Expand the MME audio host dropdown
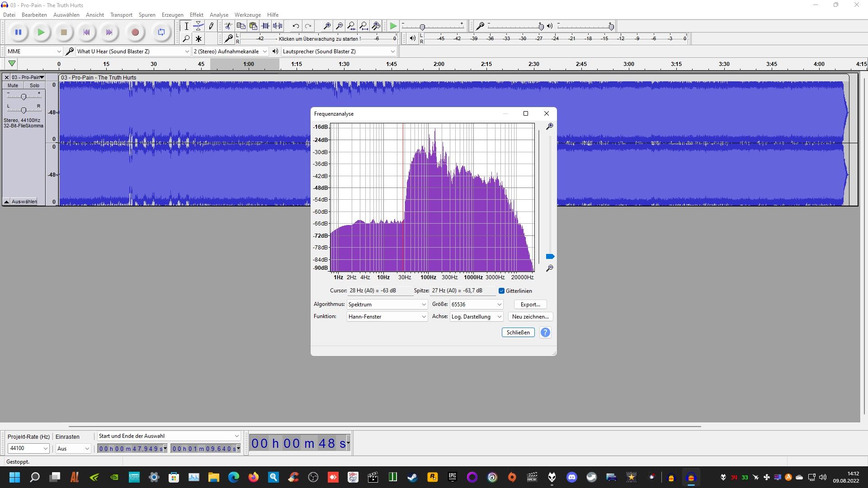 tap(34, 52)
